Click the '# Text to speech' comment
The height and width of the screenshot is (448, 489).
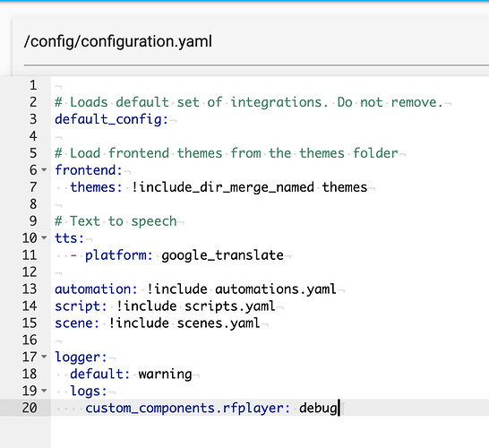[116, 221]
